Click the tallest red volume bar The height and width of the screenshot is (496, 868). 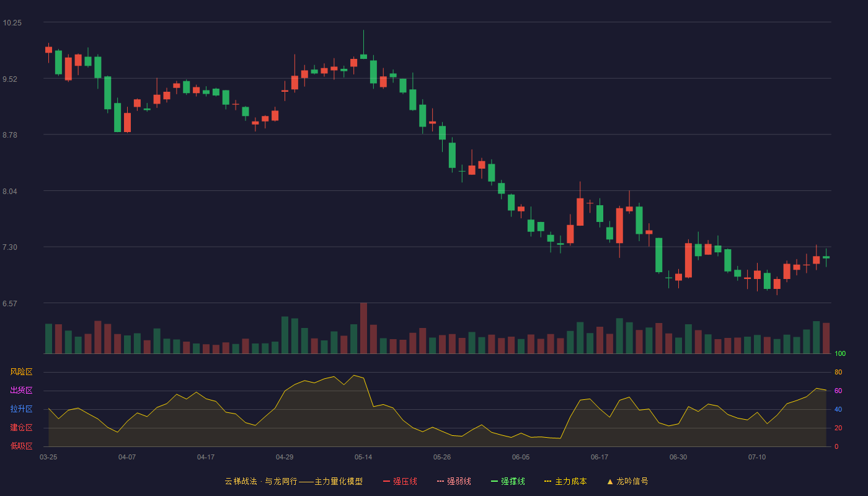363,328
